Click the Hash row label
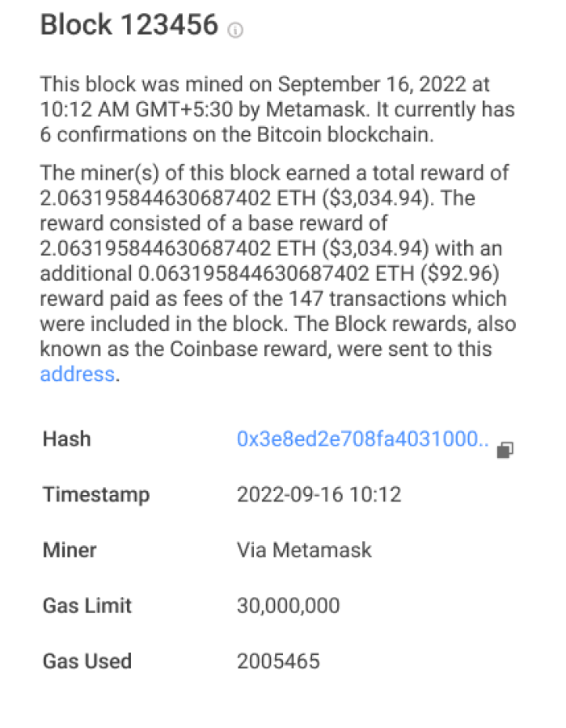 pos(66,439)
